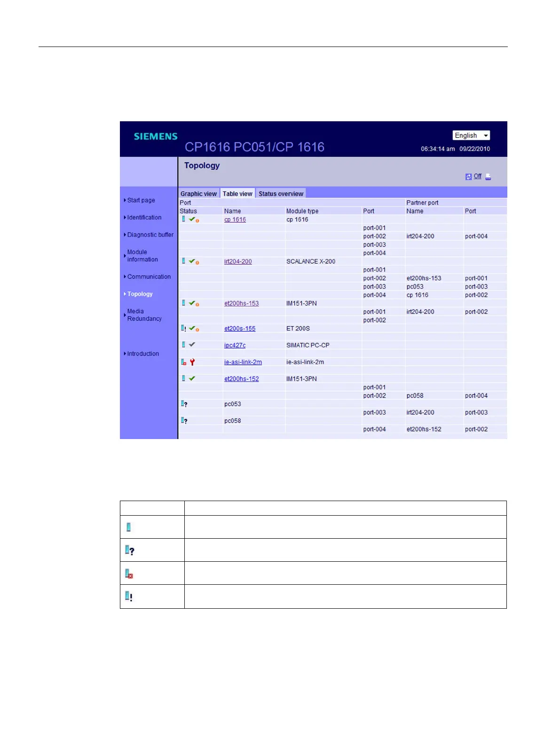This screenshot has height=746, width=560.
Task: Click the SCALANCE X-200 module type cell
Action: tap(311, 261)
